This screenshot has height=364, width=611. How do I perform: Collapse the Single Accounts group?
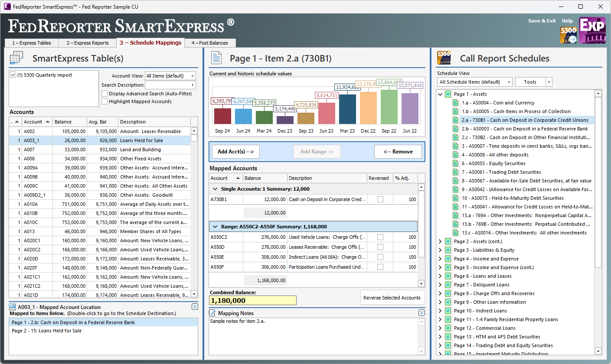pos(215,189)
